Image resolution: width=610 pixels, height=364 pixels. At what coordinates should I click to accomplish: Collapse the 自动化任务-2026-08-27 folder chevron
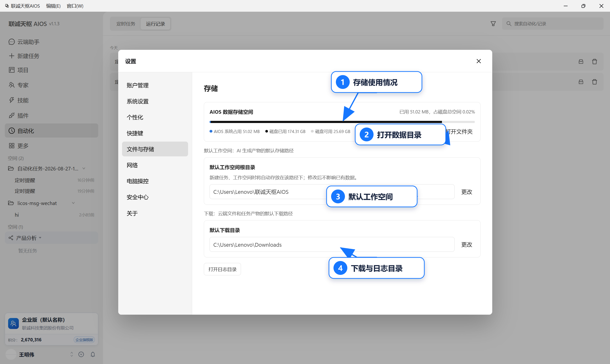click(x=84, y=169)
